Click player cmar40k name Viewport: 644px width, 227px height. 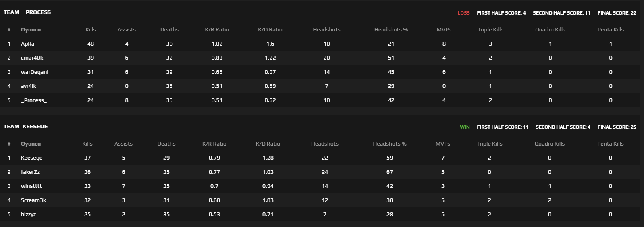point(32,58)
